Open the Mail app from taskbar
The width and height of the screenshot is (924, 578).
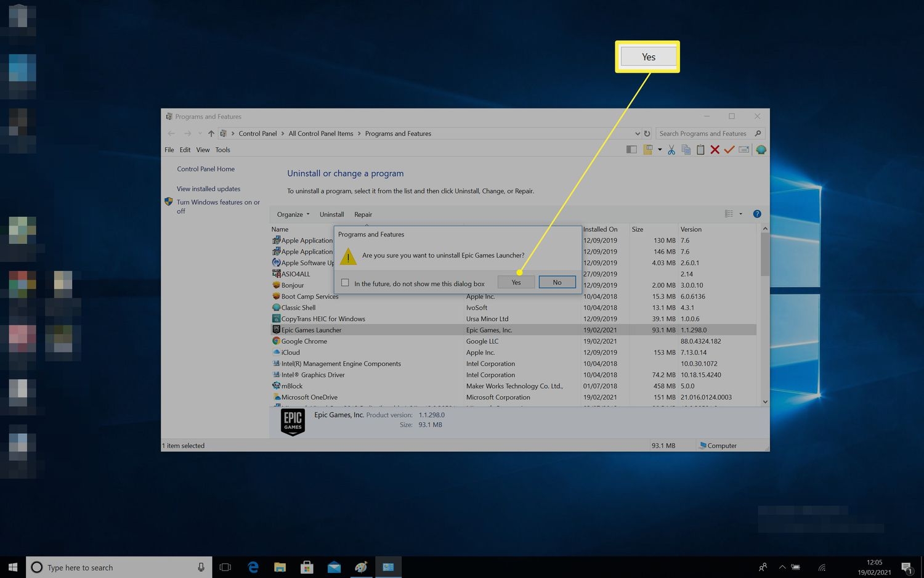[x=334, y=567]
